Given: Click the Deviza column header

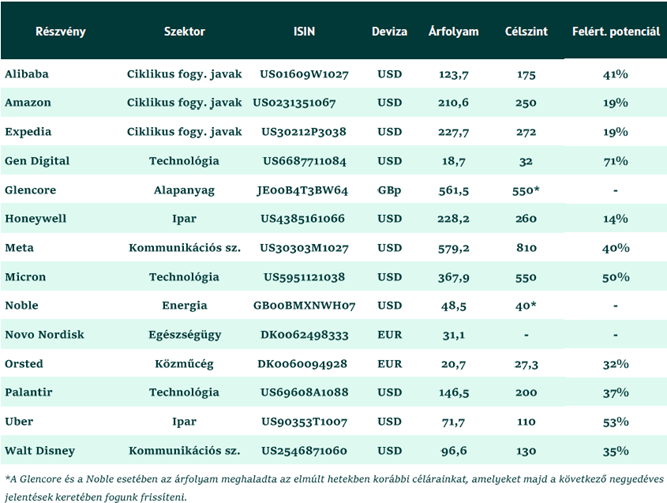Looking at the screenshot, I should [390, 31].
